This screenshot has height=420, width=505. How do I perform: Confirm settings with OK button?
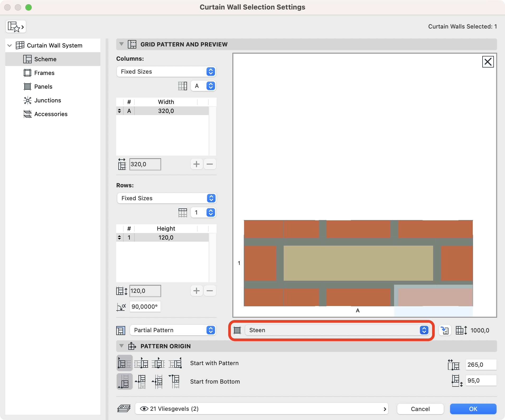[x=473, y=409]
